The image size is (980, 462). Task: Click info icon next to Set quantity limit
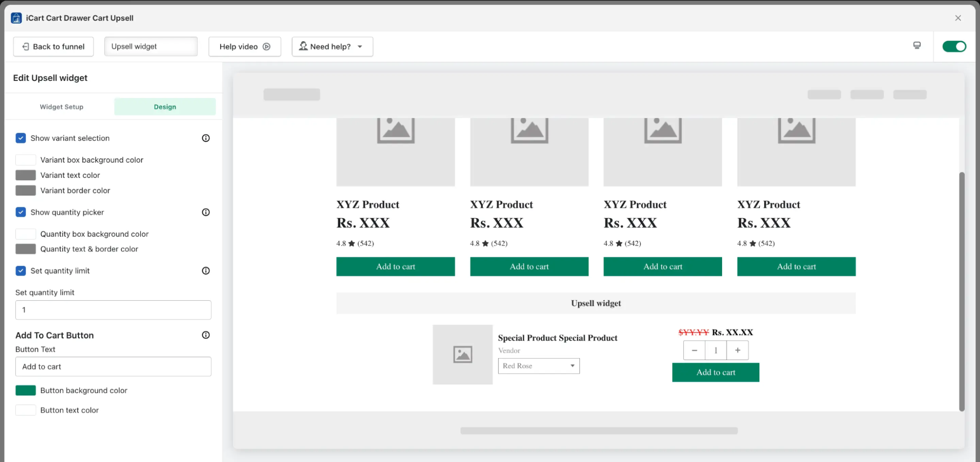(x=206, y=271)
